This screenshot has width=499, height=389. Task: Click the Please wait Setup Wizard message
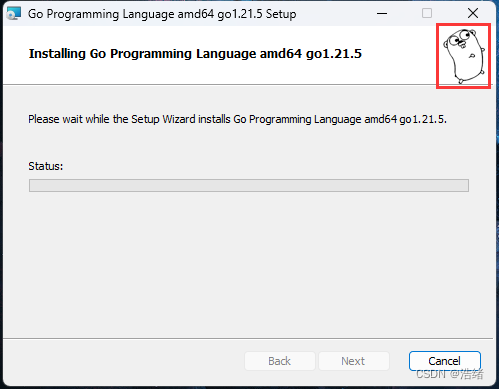(237, 119)
